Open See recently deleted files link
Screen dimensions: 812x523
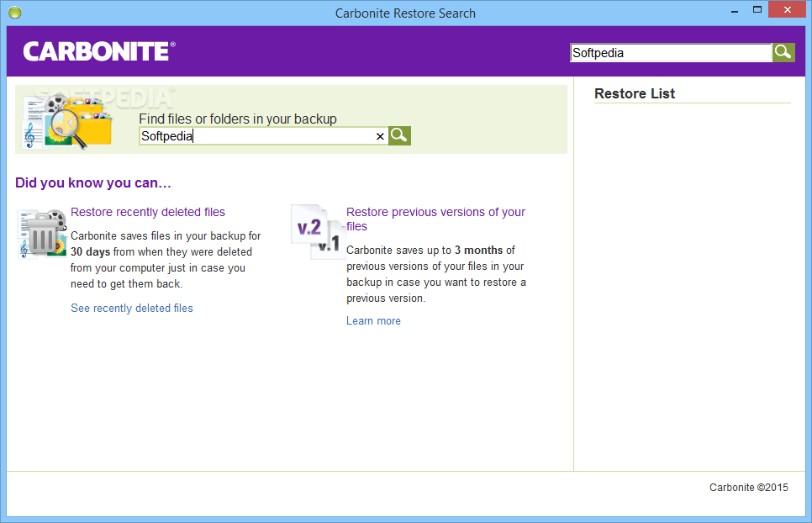[x=131, y=308]
